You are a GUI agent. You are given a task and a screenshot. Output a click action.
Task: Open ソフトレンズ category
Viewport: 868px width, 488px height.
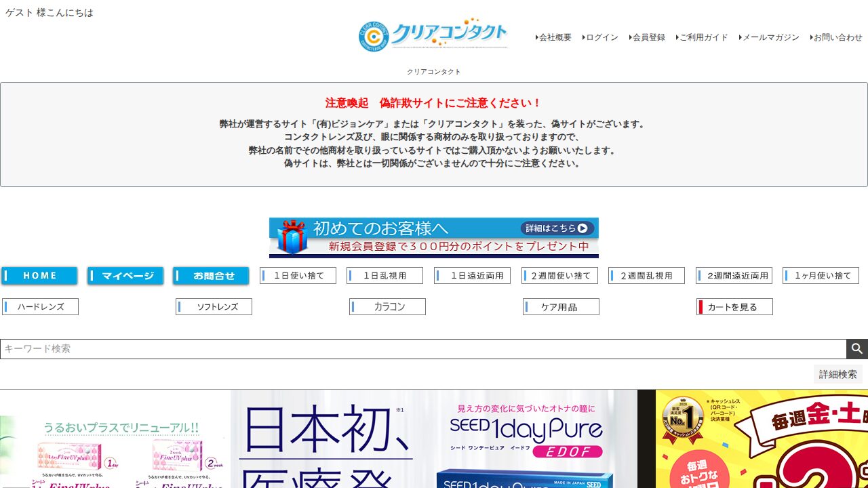214,307
